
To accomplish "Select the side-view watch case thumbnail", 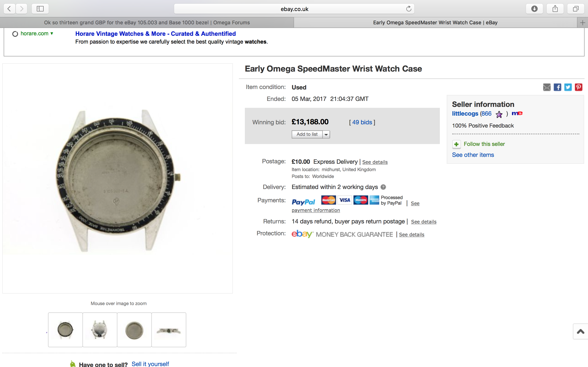I will pyautogui.click(x=169, y=330).
